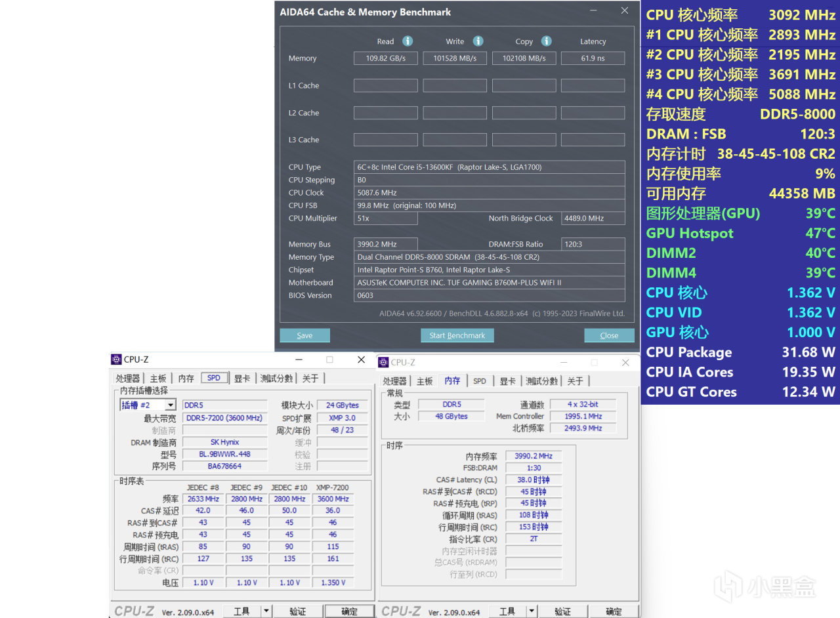Switch to SPD tab in CPU-Z memory window

coord(480,381)
